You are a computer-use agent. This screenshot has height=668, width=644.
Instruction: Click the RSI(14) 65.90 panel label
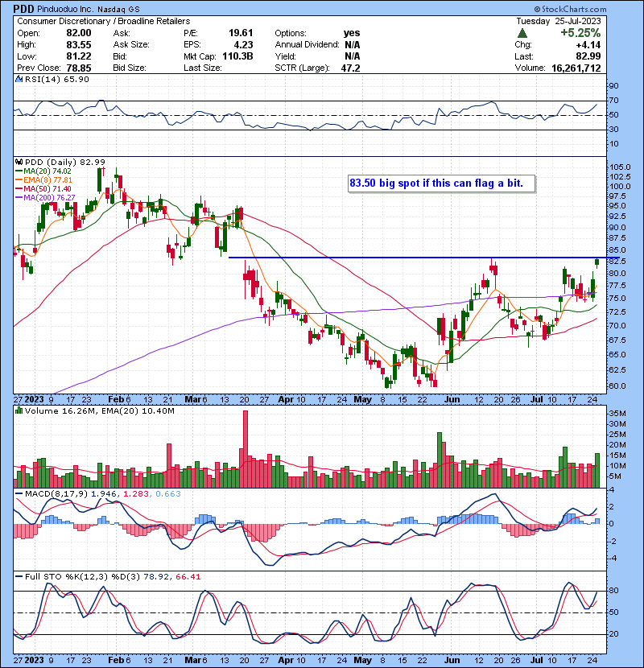56,79
